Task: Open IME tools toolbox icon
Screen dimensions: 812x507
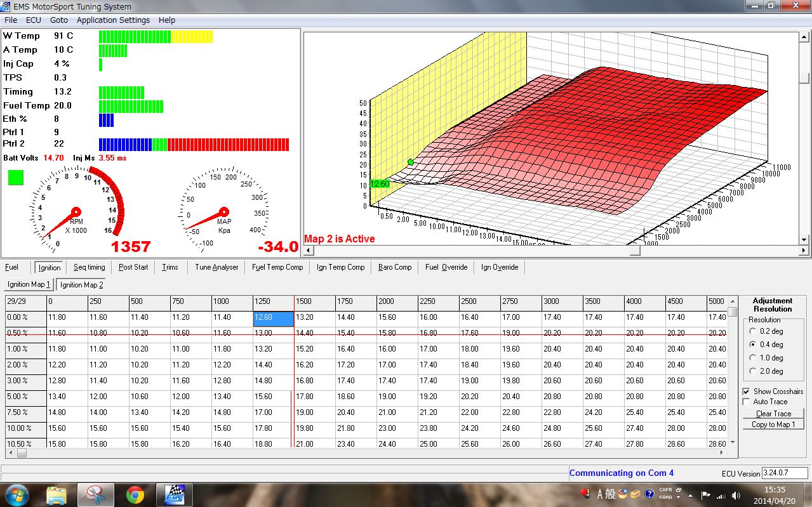Action: 634,494
